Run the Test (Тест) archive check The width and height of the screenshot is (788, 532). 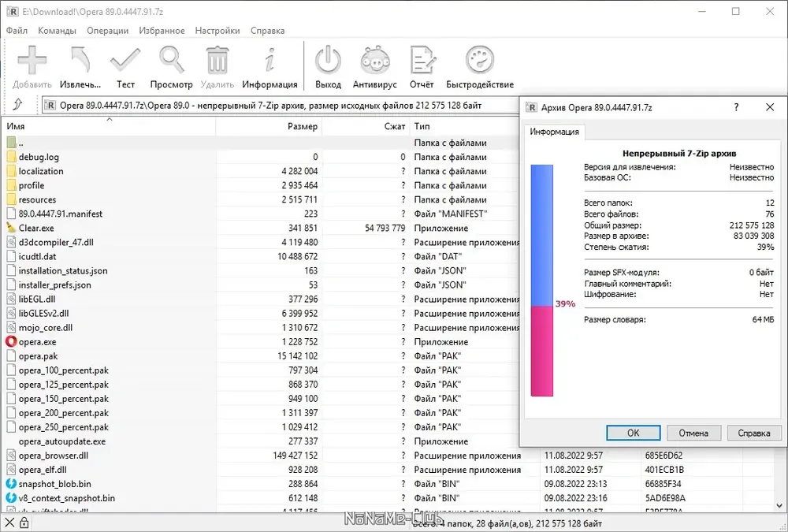pyautogui.click(x=125, y=61)
